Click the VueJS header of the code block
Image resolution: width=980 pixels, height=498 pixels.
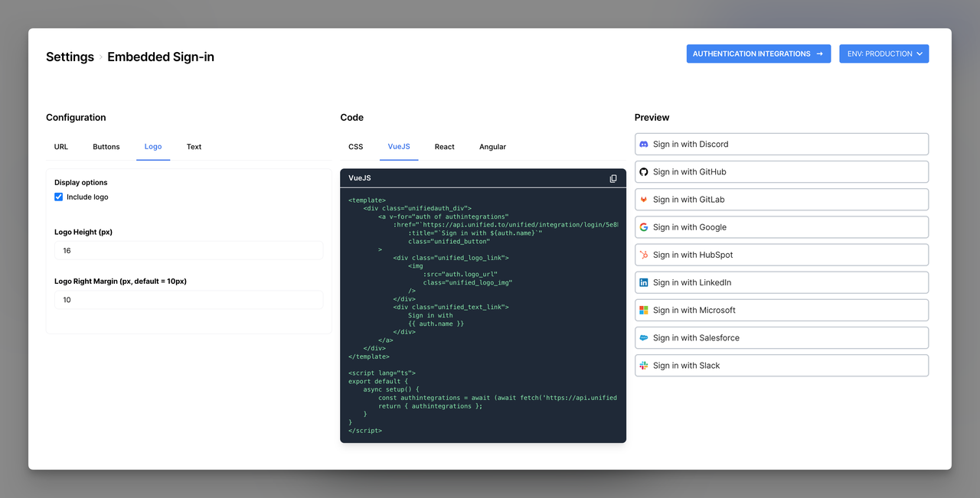(x=360, y=178)
